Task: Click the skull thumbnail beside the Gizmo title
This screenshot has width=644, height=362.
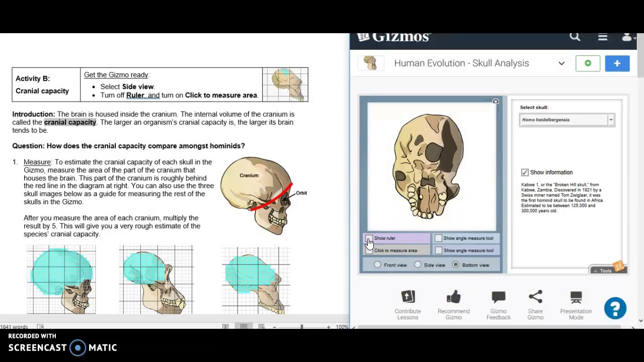Action: [x=371, y=63]
